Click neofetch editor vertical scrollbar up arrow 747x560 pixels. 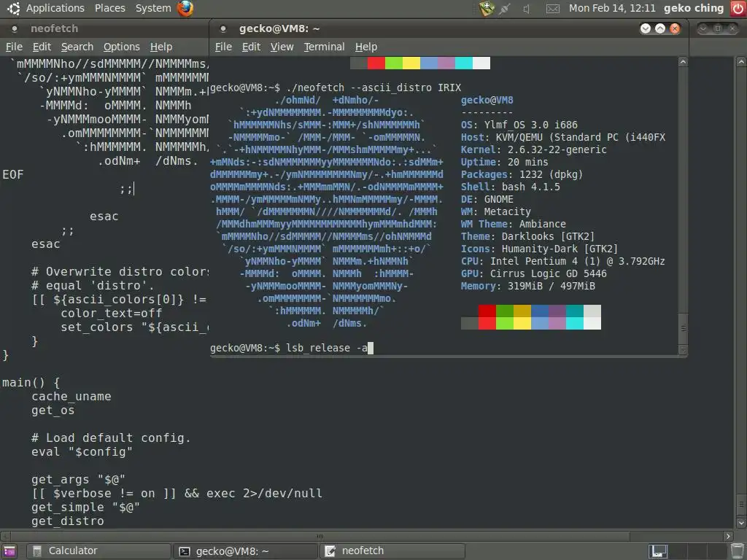[x=741, y=62]
